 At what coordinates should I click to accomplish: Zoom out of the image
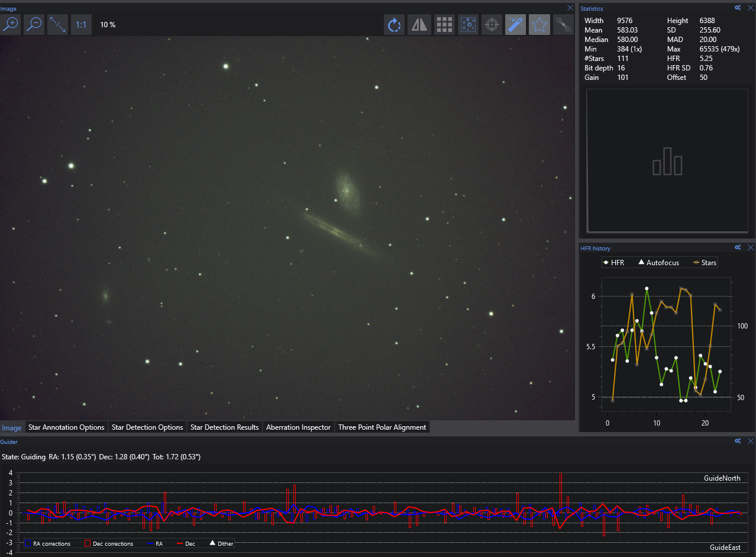[x=34, y=24]
